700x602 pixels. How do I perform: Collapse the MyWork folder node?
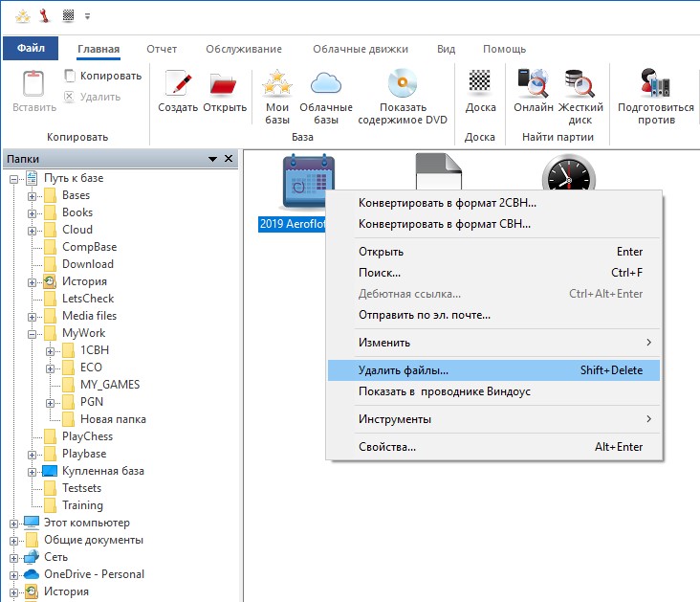(x=32, y=333)
